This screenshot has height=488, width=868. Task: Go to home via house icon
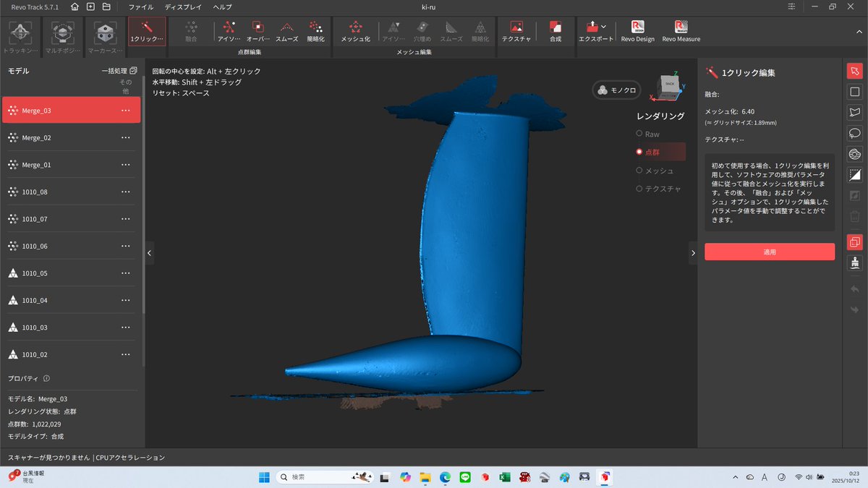click(x=75, y=7)
